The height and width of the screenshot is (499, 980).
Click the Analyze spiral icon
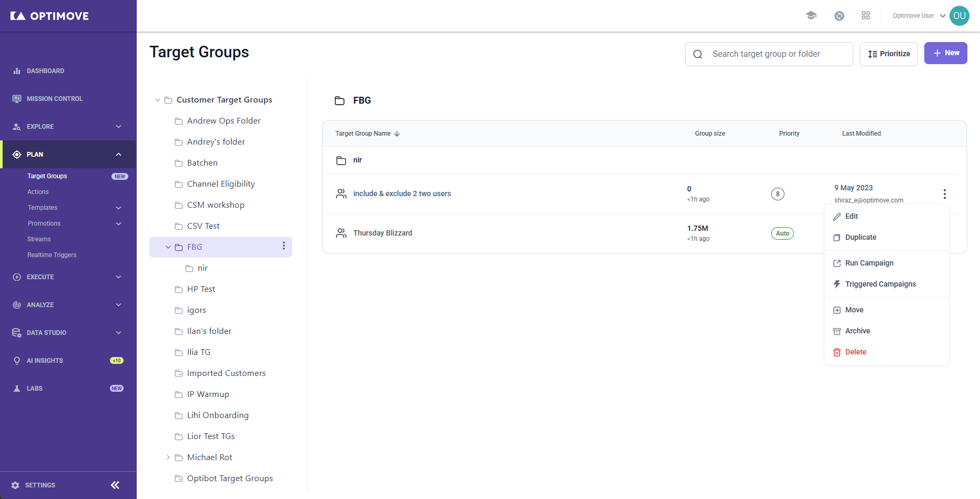17,305
